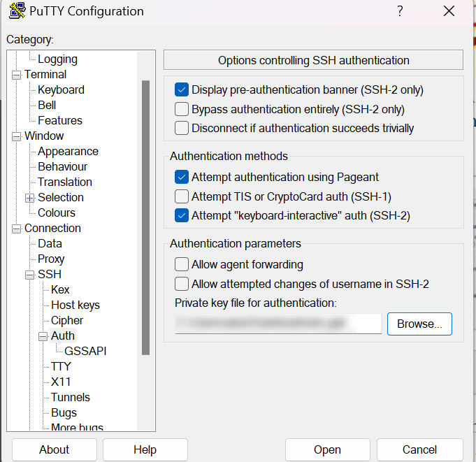This screenshot has width=476, height=462.
Task: Click the Browse button for key file
Action: point(419,324)
